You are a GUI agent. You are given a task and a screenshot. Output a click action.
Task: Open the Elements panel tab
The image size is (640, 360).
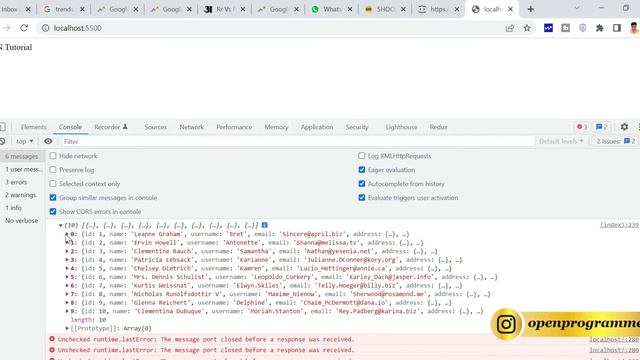[33, 127]
